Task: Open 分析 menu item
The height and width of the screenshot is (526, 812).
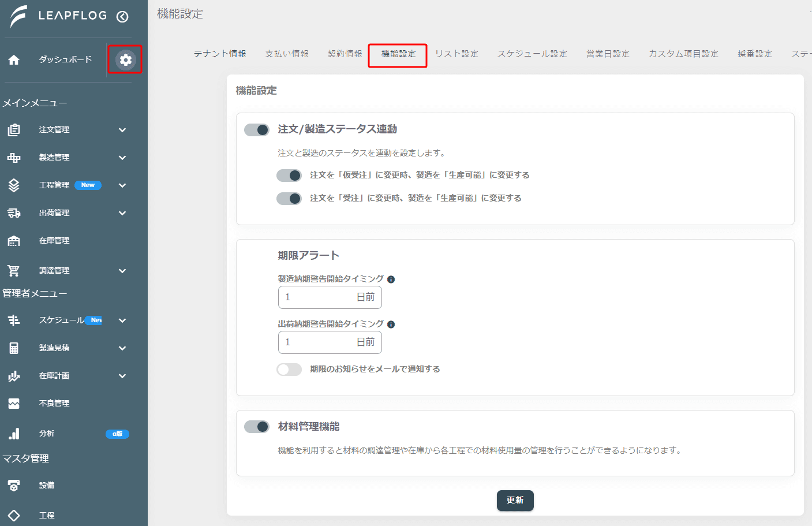Action: tap(47, 434)
